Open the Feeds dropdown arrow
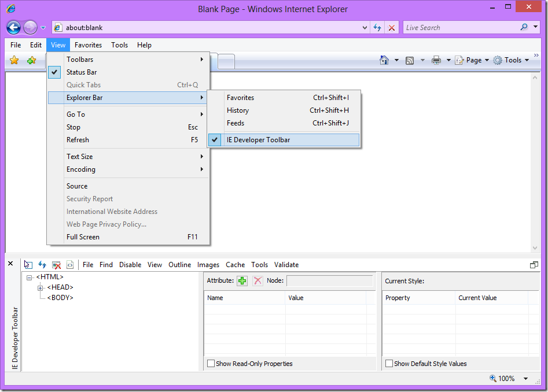This screenshot has width=548, height=392. pyautogui.click(x=422, y=60)
